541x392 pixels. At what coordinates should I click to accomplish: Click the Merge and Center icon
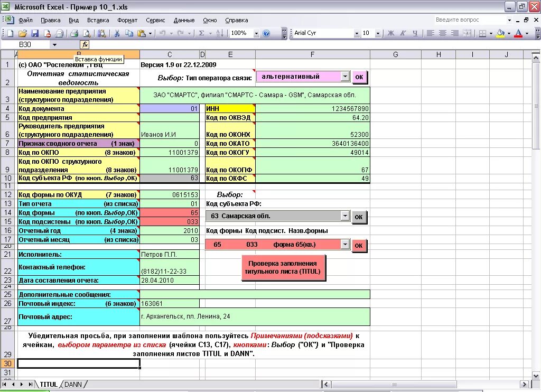click(467, 33)
